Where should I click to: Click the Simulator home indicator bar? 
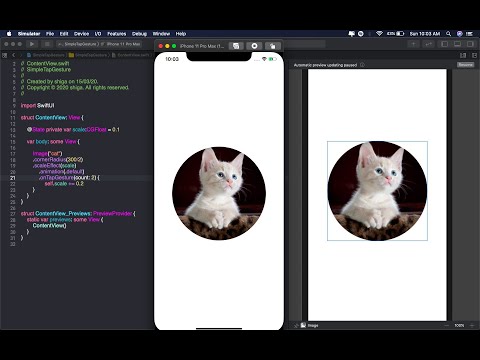219,328
